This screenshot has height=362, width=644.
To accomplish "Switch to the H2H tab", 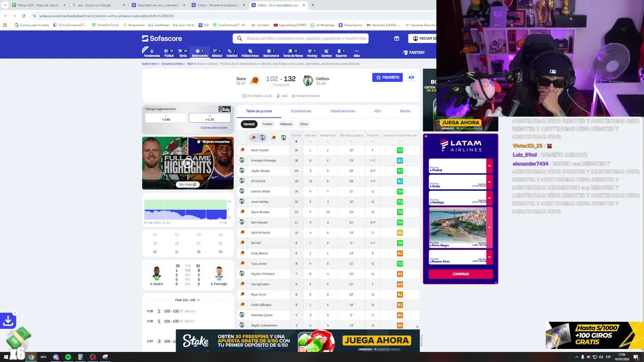I will point(377,111).
